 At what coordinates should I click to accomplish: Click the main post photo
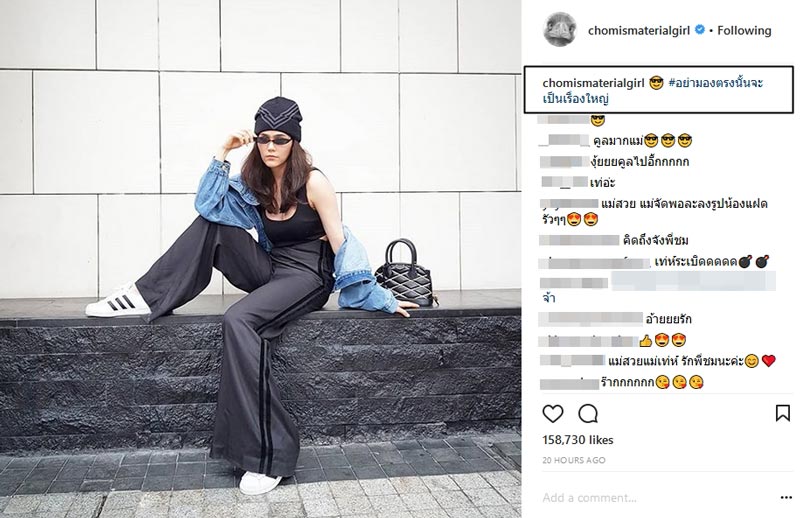click(260, 259)
